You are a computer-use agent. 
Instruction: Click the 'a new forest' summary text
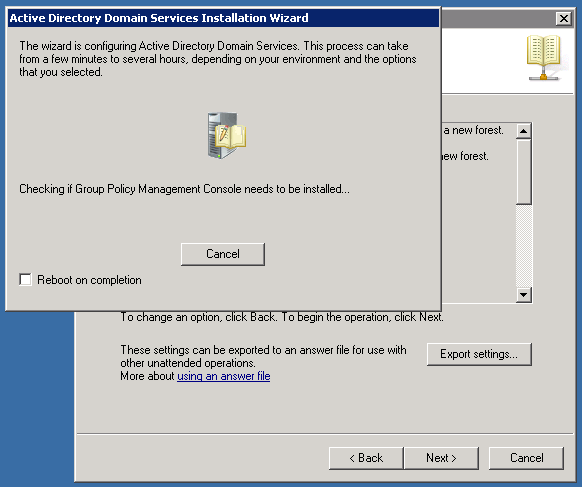click(473, 130)
